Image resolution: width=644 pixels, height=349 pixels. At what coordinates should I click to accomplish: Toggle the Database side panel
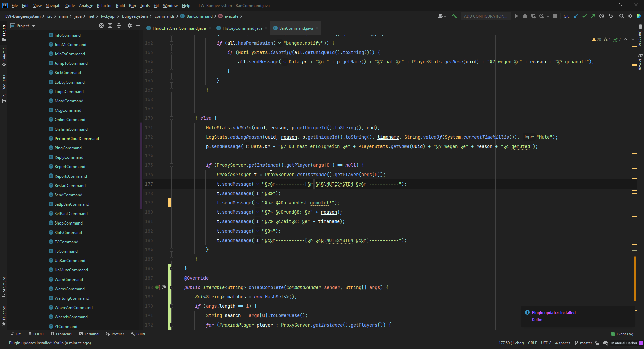click(640, 36)
